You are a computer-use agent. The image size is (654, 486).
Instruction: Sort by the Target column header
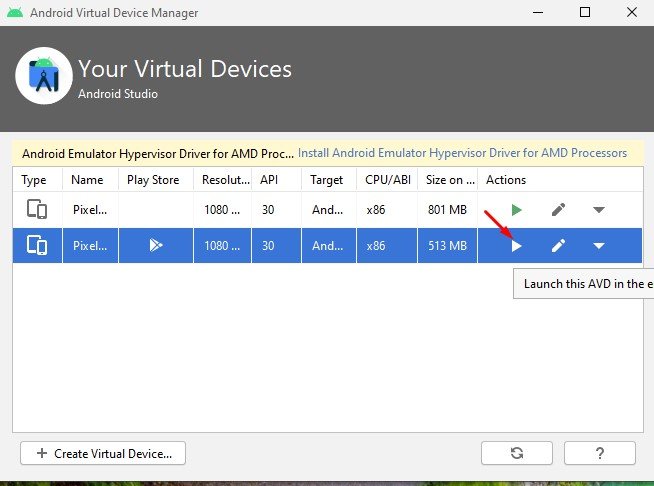pyautogui.click(x=327, y=180)
